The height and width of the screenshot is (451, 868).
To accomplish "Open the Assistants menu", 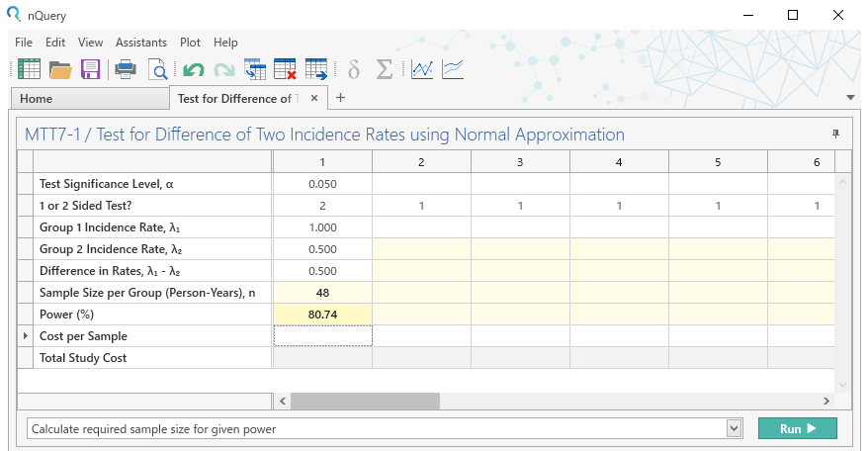I will pos(140,43).
